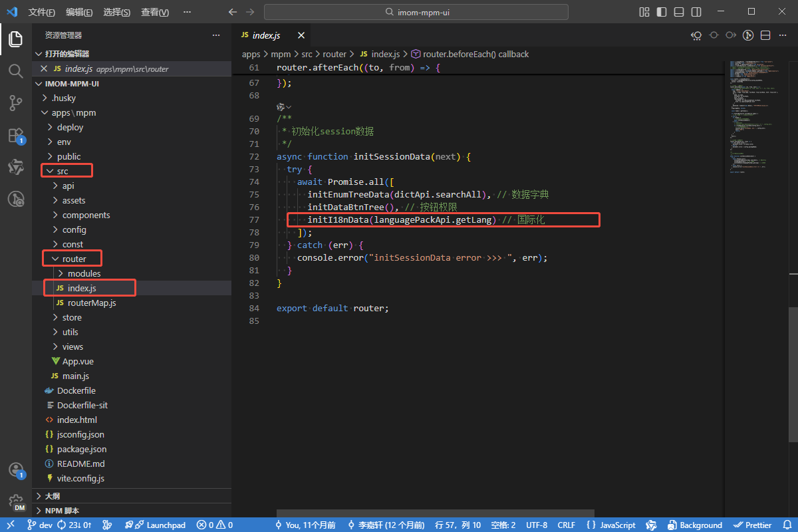Viewport: 798px width, 532px height.
Task: Open routerMap.js in the file tree
Action: [x=91, y=303]
